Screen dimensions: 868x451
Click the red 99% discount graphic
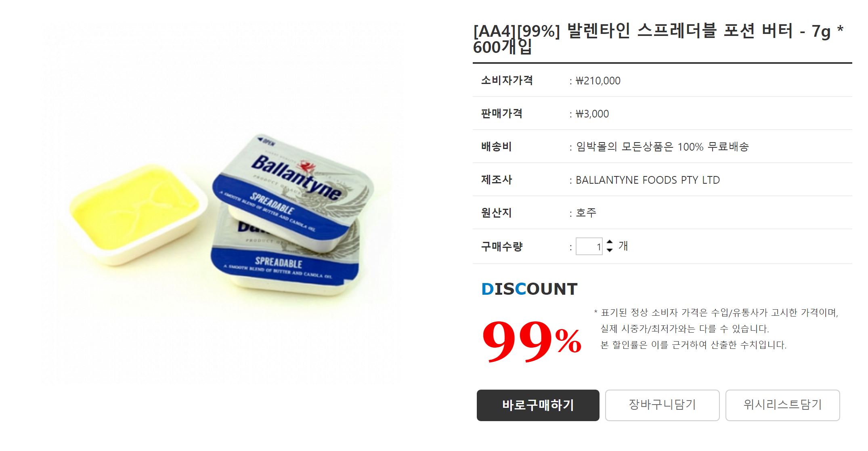(531, 340)
